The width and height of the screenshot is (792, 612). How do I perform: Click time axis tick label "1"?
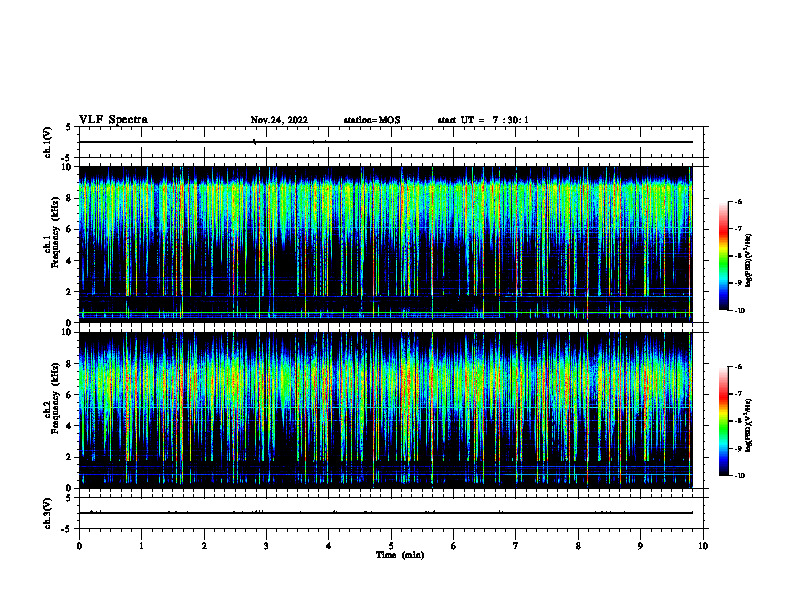pos(142,546)
